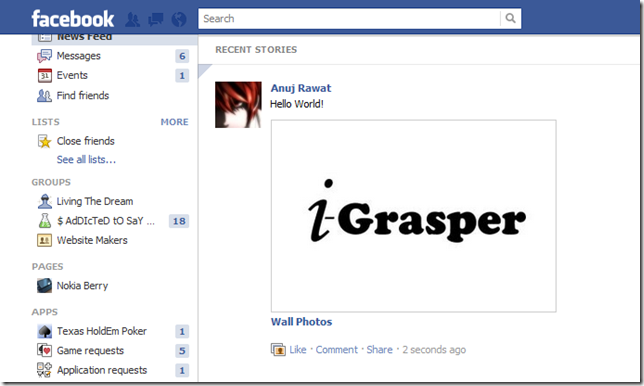Click the Texas HoldEm Poker spade icon
This screenshot has height=386, width=644.
coord(44,331)
